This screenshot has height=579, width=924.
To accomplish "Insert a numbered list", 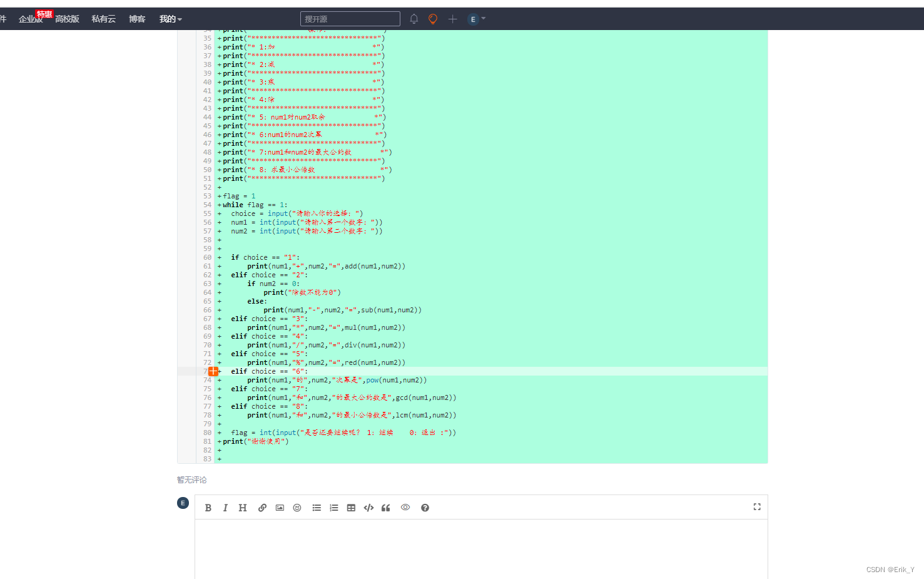I will [334, 508].
